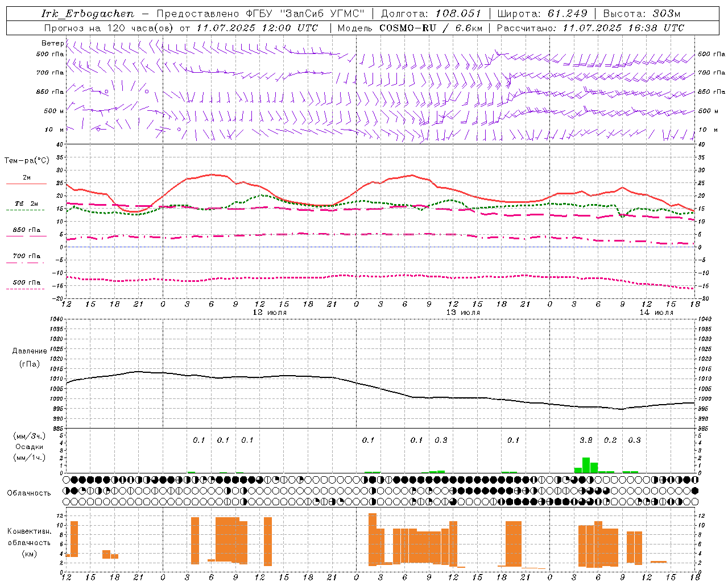This screenshot has height=582, width=728.
Task: Click the station name Irk_Erbogachen in header
Action: coord(88,14)
